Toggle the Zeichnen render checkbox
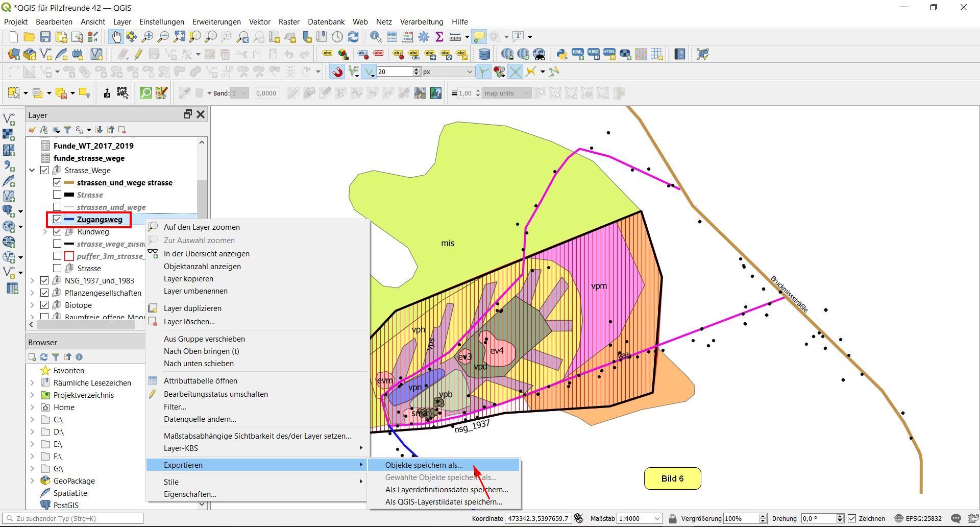This screenshot has height=527, width=980. point(852,518)
